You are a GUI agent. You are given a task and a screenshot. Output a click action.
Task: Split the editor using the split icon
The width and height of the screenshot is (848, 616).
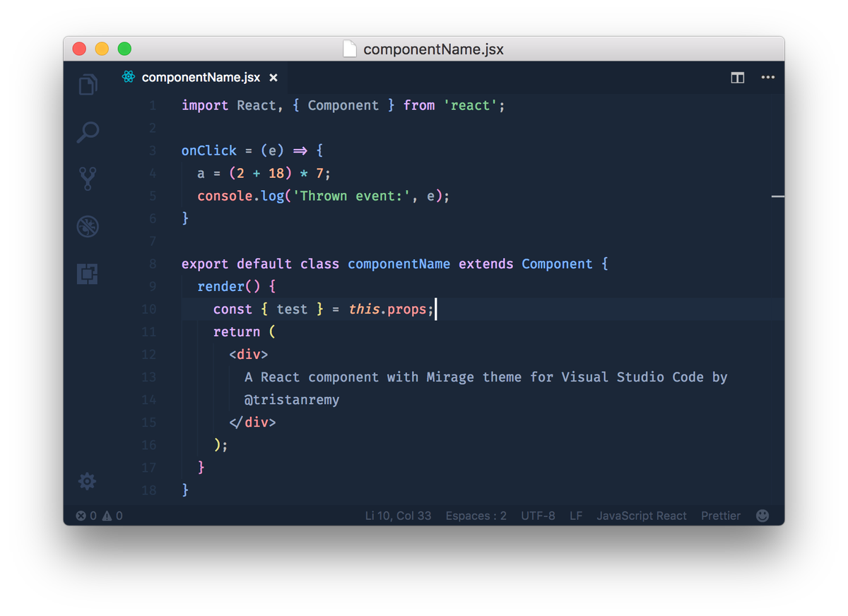(x=737, y=78)
